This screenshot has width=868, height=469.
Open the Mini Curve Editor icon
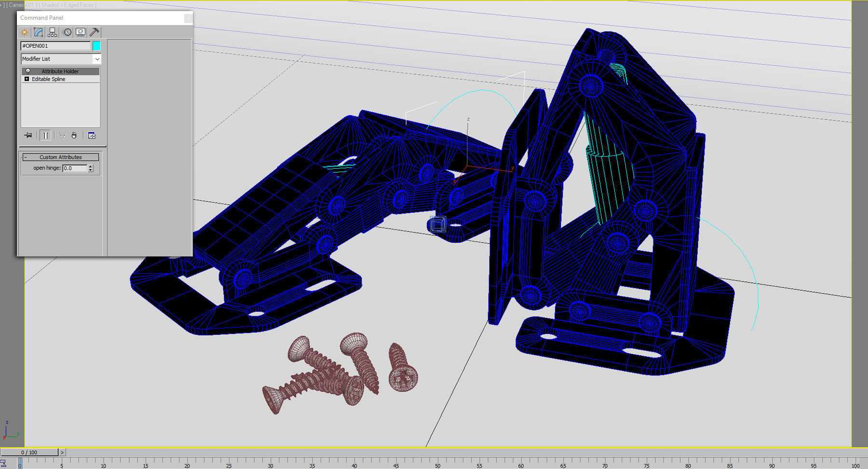[3, 463]
